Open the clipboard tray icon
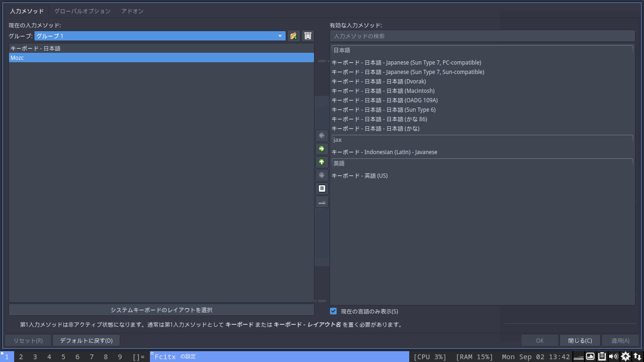644x362 pixels. coord(602,356)
